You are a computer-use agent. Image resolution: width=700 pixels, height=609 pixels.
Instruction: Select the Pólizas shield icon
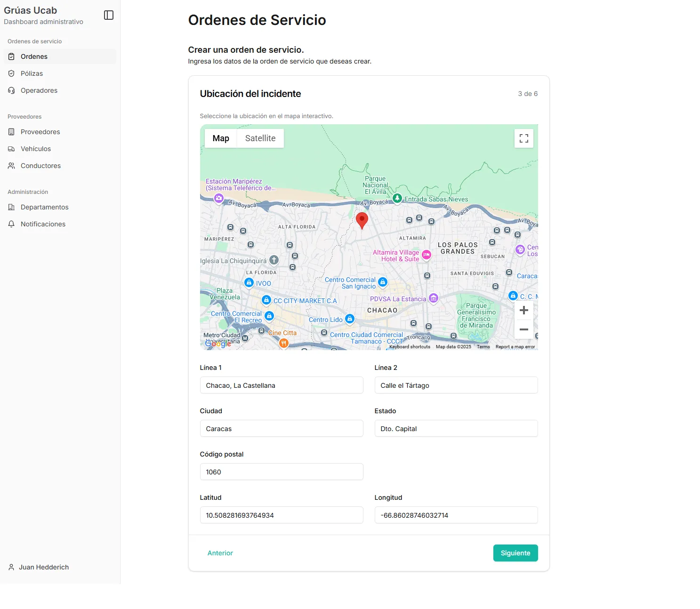point(11,73)
